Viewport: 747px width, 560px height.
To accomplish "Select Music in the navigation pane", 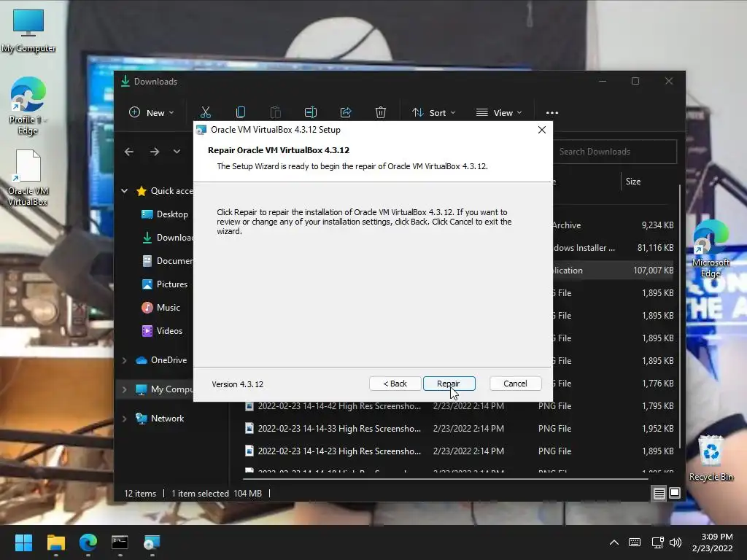I will pyautogui.click(x=160, y=307).
